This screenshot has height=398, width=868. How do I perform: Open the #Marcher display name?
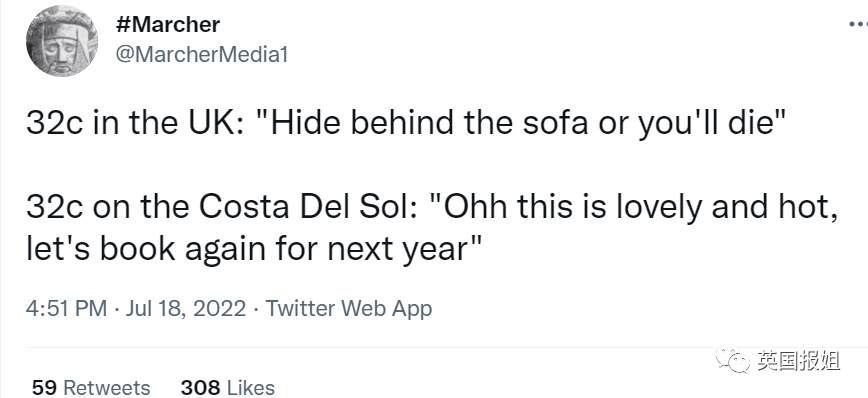[x=168, y=24]
